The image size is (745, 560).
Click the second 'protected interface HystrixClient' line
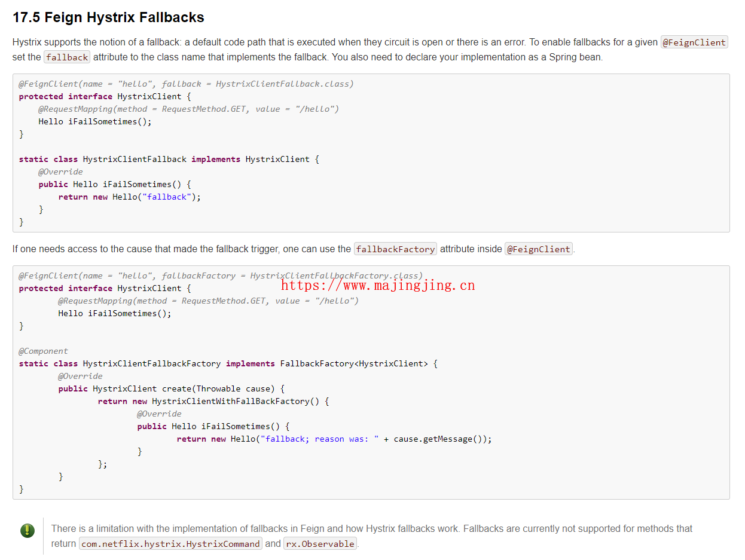pos(105,288)
